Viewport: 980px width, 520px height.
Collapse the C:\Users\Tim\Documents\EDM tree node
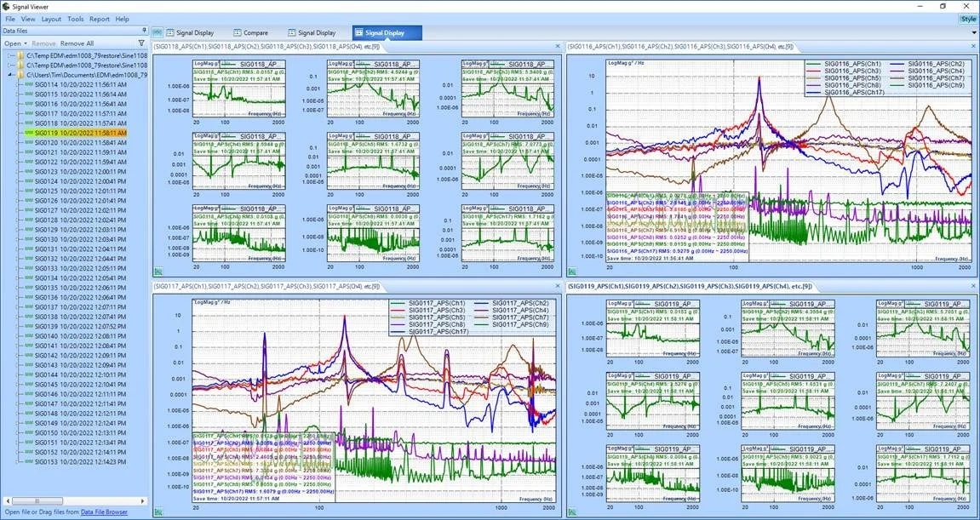click(x=11, y=73)
